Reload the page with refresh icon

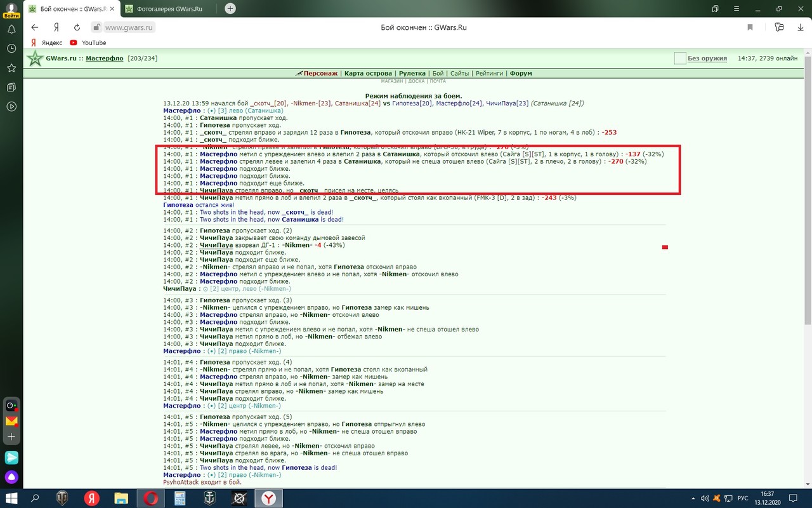tap(77, 27)
